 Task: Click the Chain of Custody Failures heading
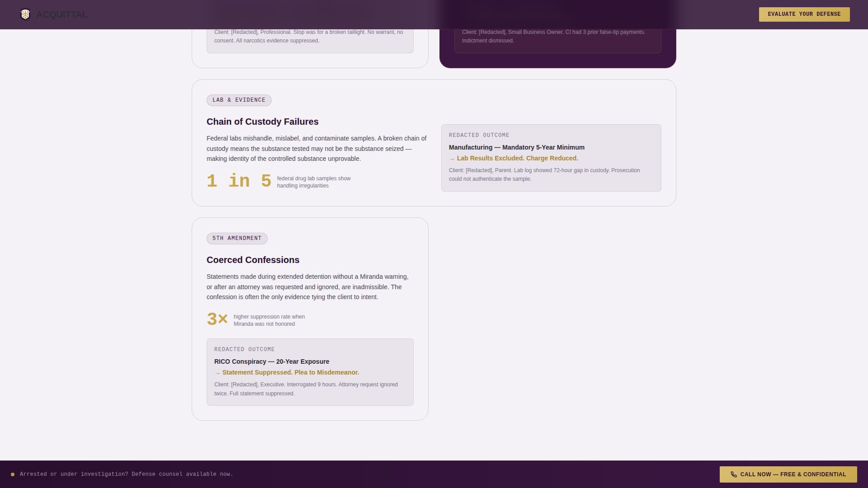262,122
